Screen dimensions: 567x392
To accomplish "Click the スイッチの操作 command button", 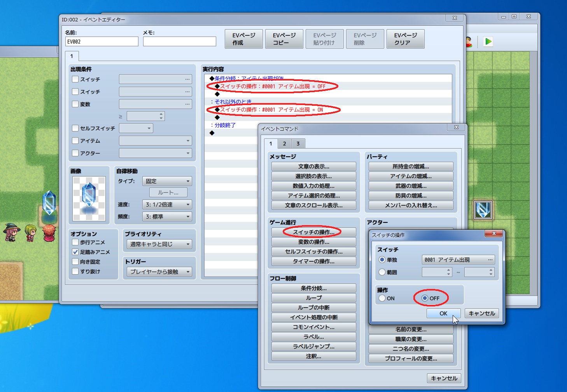I will click(x=313, y=232).
